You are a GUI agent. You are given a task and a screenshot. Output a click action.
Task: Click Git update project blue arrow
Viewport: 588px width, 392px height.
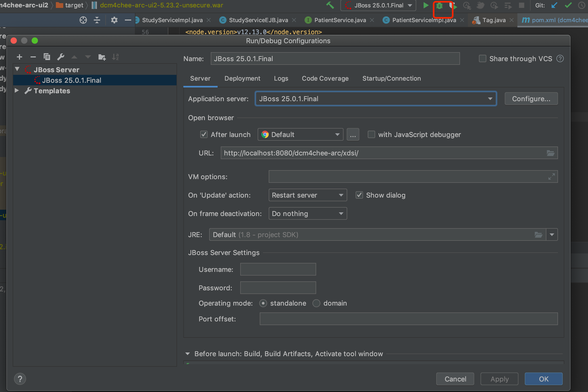[554, 5]
